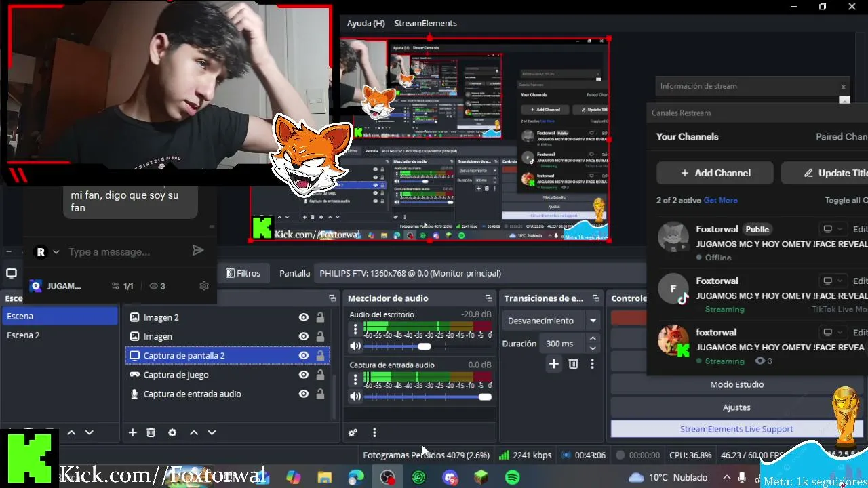Hide the Captura de entrada audio source
The width and height of the screenshot is (868, 488).
tap(304, 394)
